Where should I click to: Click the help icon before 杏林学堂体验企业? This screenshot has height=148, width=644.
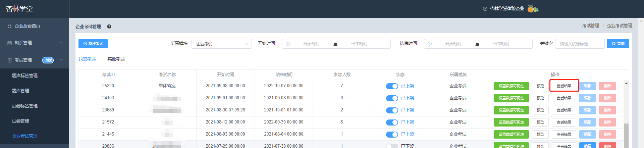[x=485, y=9]
